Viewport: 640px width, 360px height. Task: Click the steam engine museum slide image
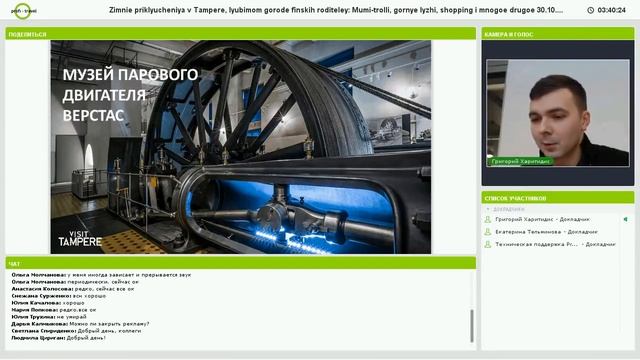[240, 147]
